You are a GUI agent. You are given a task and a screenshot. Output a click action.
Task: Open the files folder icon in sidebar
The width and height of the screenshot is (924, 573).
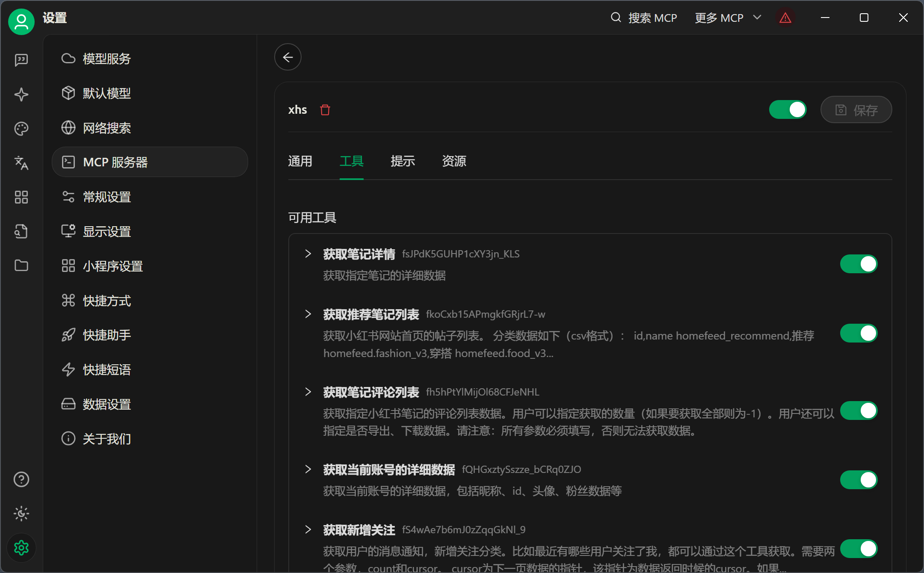[x=21, y=266]
